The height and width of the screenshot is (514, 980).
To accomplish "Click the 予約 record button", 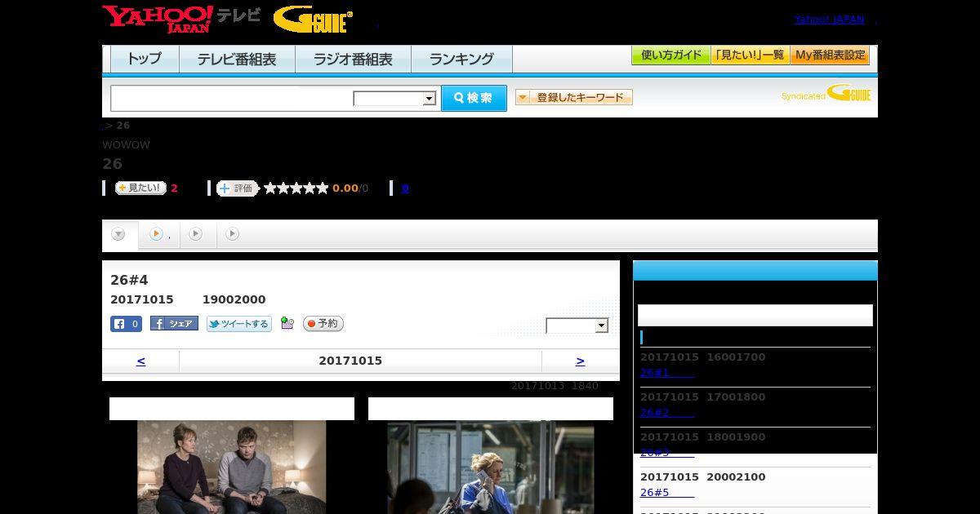I will [323, 324].
